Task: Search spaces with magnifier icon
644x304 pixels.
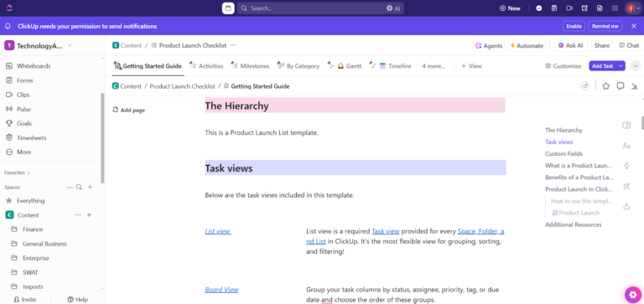Action: (x=80, y=187)
